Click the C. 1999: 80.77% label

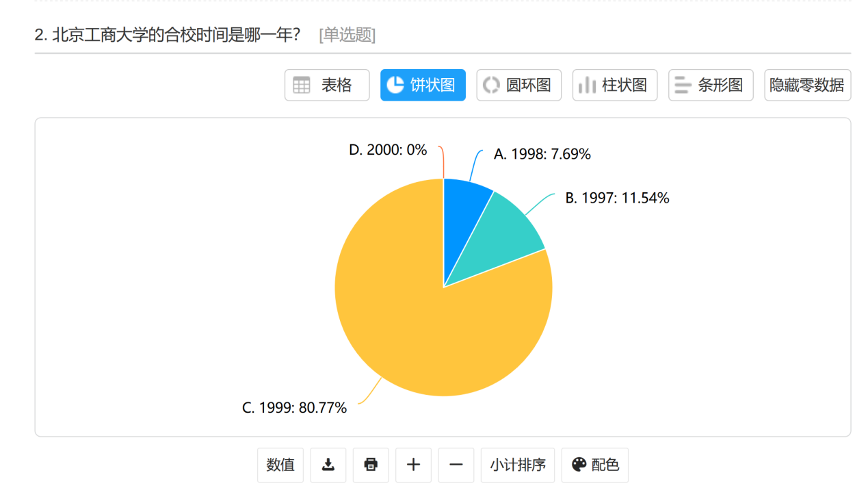(x=295, y=408)
